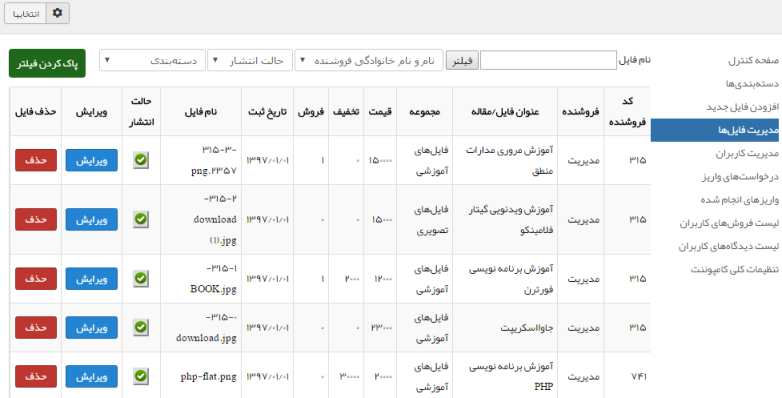Open دسته‌بندی‌ها in sidebar
The height and width of the screenshot is (398, 782).
click(752, 84)
